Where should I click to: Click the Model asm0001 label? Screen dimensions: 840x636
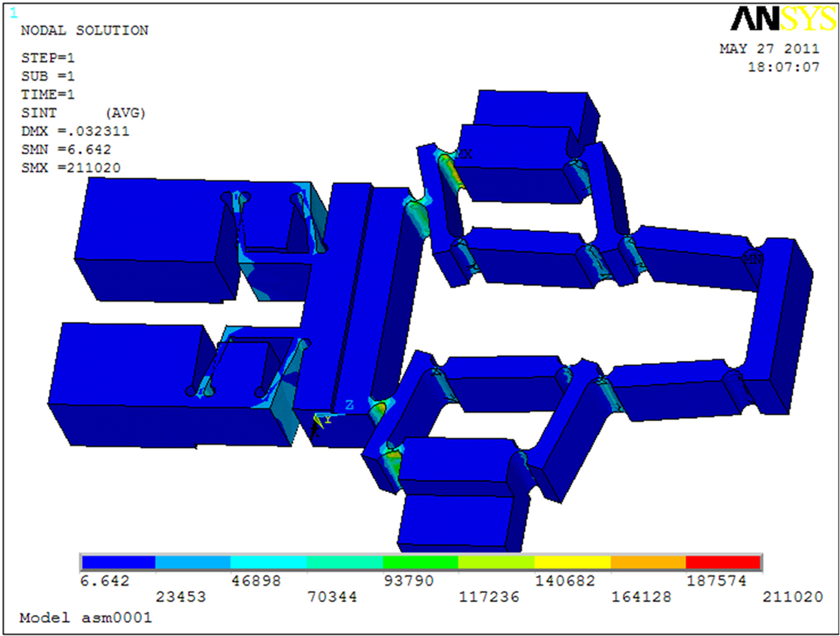coord(86,618)
